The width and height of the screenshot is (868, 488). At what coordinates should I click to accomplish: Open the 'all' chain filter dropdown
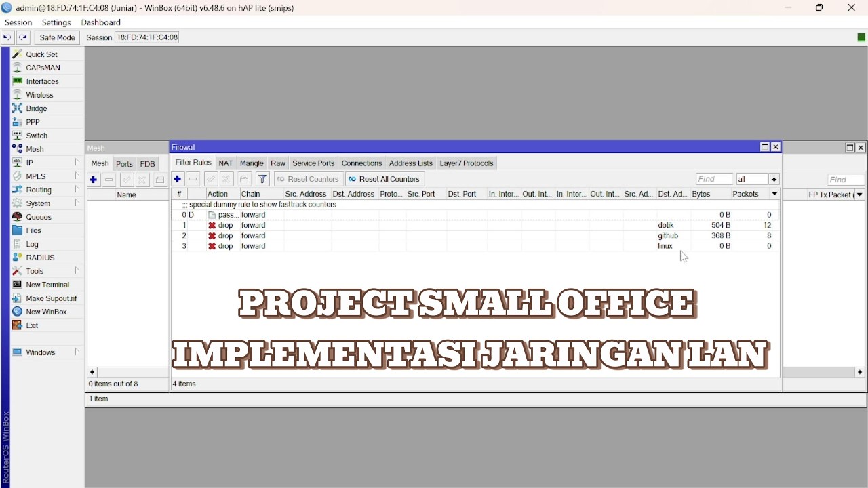[x=774, y=179]
